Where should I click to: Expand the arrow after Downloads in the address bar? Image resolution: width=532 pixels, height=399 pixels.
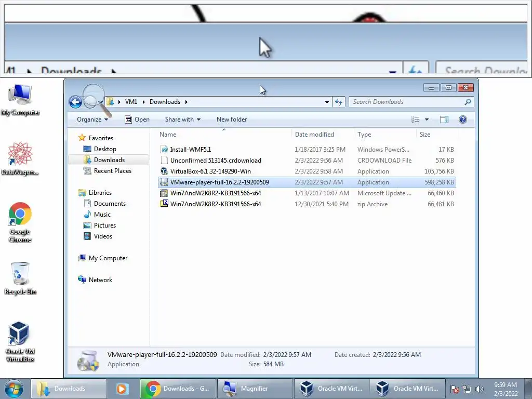pyautogui.click(x=187, y=102)
